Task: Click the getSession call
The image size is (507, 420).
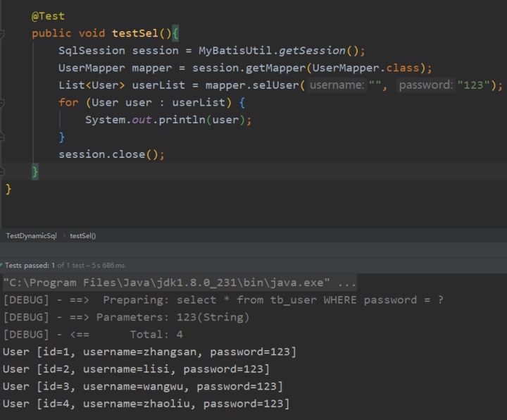Action: pos(312,51)
